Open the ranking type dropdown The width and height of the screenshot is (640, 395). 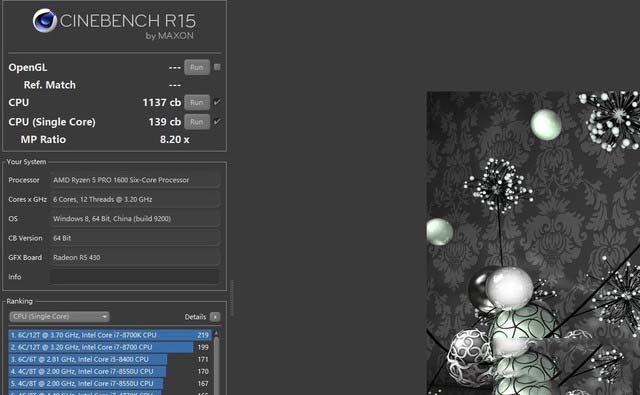(59, 317)
